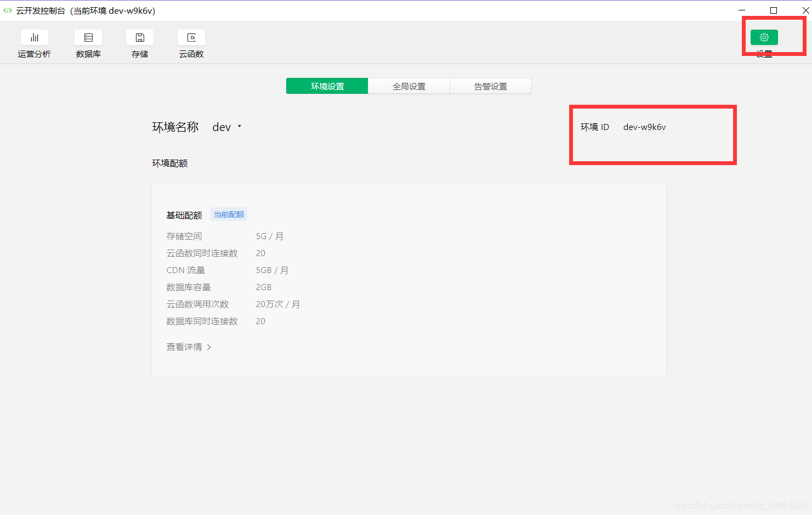
Task: Click the chevron next to 查看详情
Action: 209,347
